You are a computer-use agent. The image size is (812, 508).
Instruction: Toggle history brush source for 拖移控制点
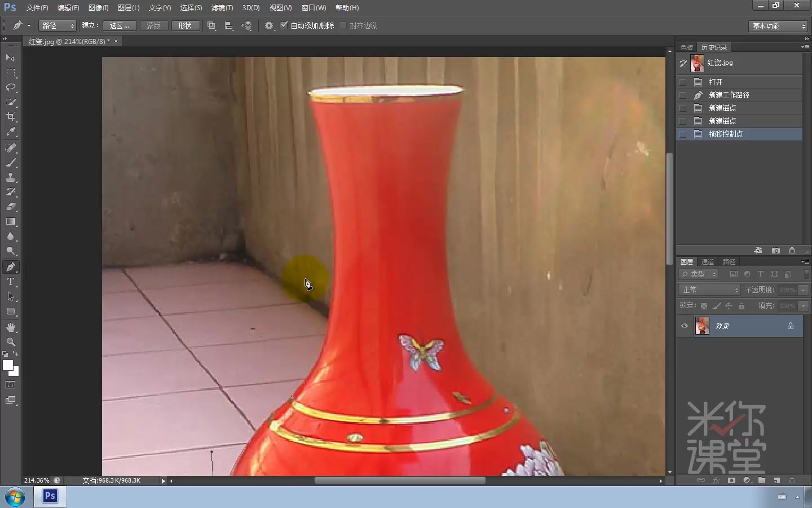[683, 134]
